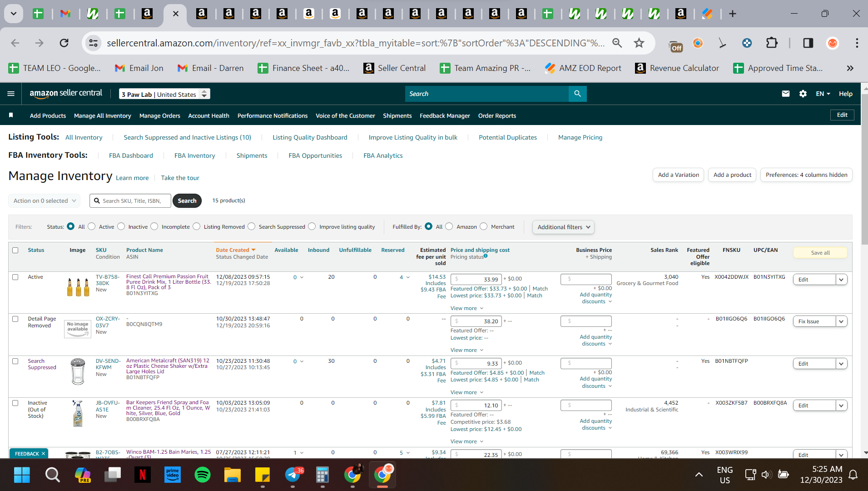Expand the Additional filters dropdown

[563, 227]
